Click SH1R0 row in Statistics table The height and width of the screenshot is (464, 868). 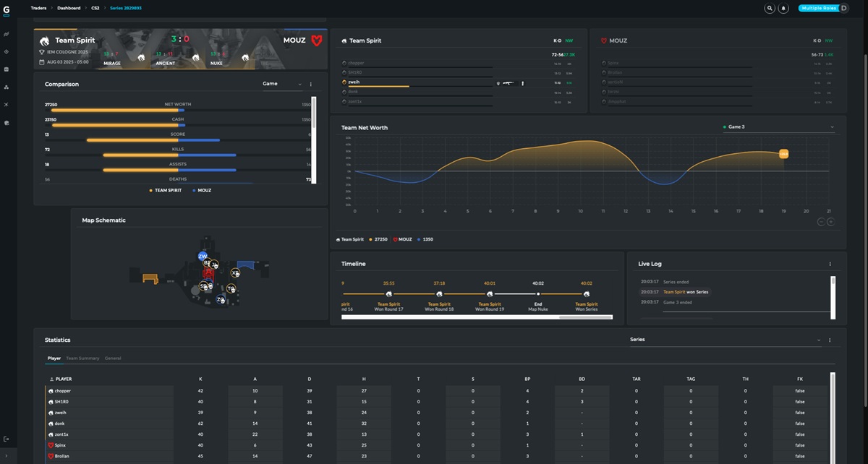(437, 401)
